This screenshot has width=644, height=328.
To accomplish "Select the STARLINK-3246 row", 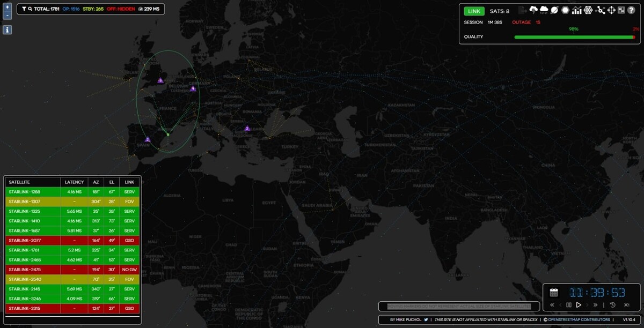I will coord(72,299).
